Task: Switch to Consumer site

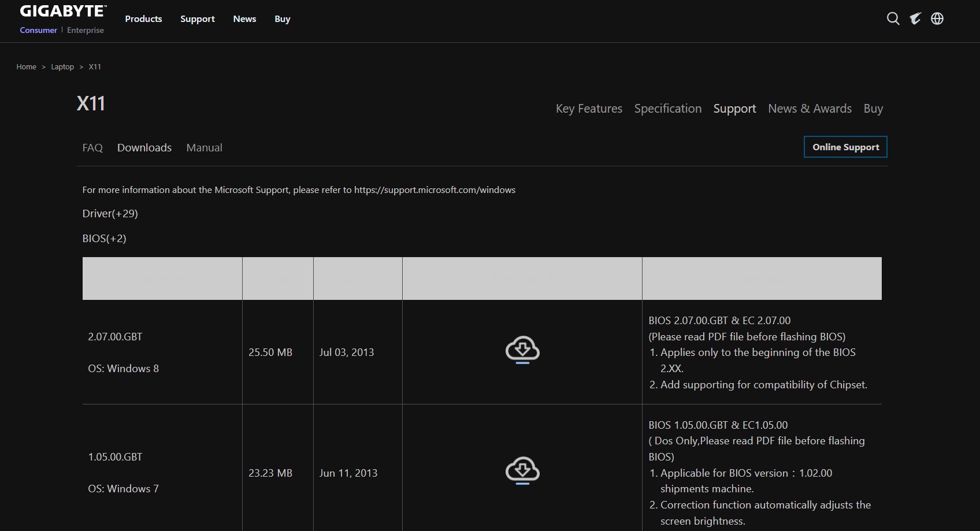Action: [x=39, y=30]
